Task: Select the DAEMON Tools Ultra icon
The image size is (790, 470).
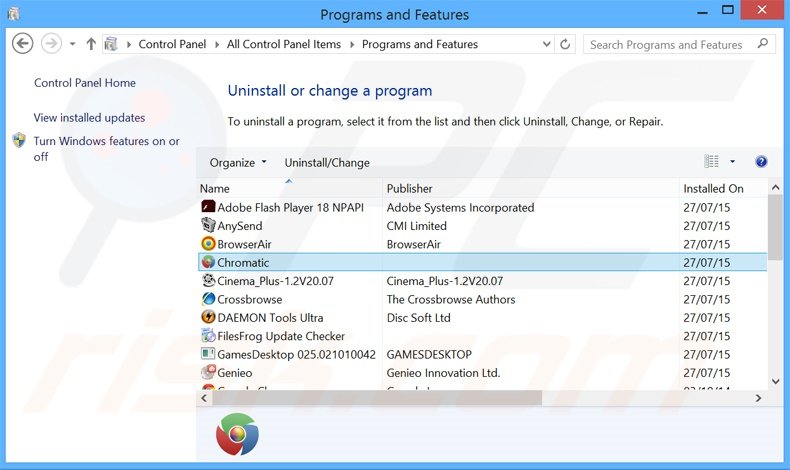Action: pos(208,317)
